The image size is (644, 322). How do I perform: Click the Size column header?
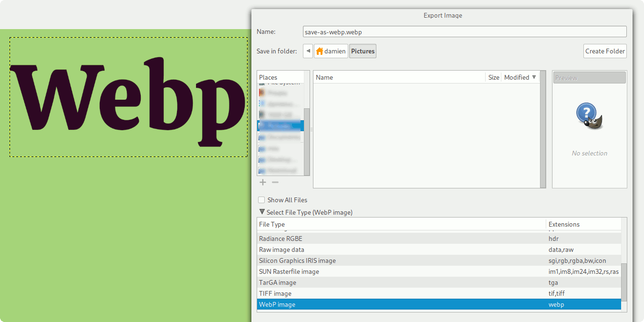[x=493, y=77]
